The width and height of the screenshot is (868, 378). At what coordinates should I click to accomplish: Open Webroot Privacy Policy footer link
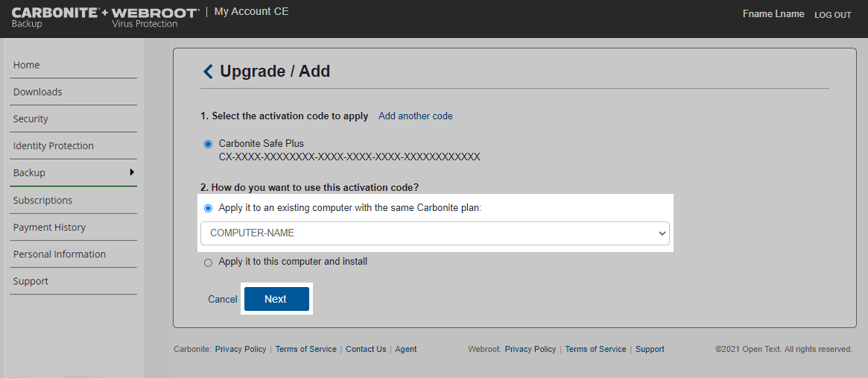[530, 349]
